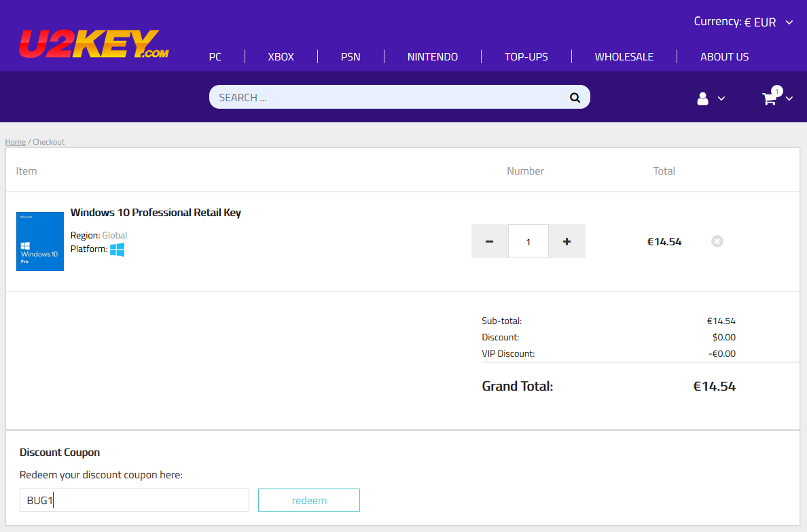
Task: Click the redeem coupon button
Action: [309, 500]
